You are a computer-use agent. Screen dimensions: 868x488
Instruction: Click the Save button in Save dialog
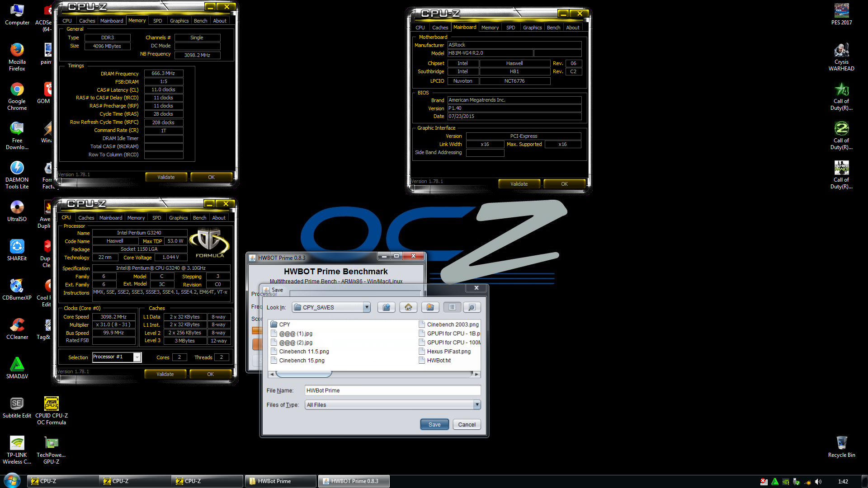(x=434, y=424)
